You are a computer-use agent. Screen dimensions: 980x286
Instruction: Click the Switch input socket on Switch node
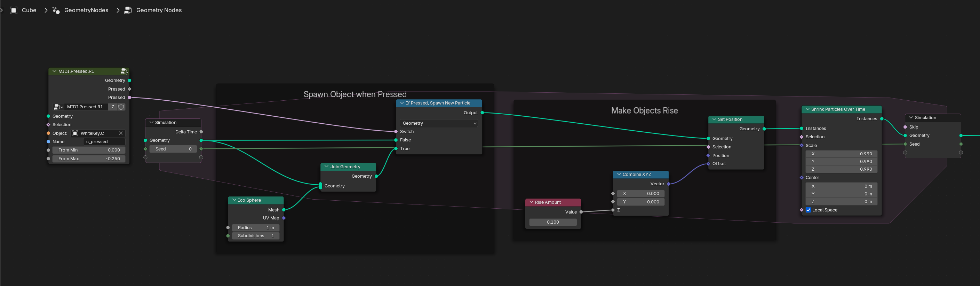396,132
